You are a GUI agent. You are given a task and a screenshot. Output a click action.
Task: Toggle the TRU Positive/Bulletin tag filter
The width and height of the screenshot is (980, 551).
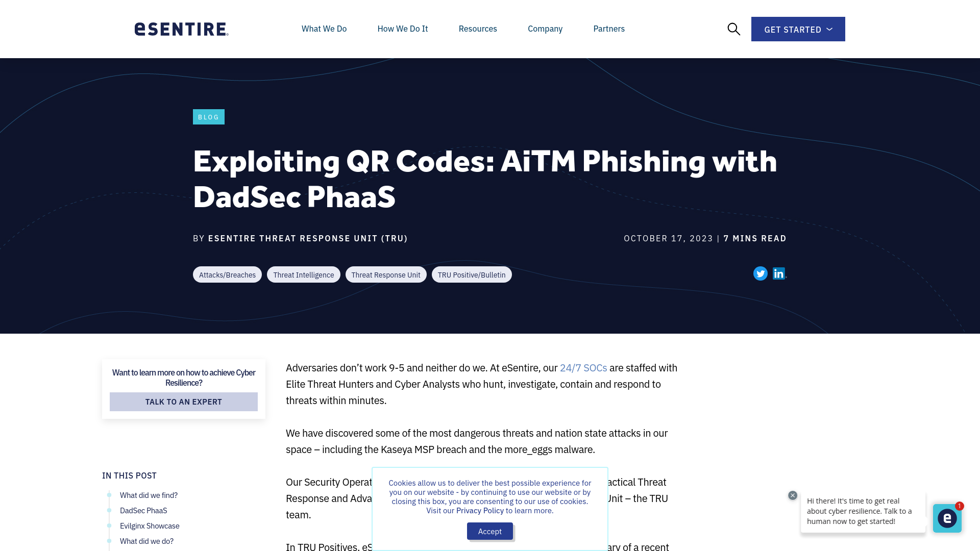point(471,274)
